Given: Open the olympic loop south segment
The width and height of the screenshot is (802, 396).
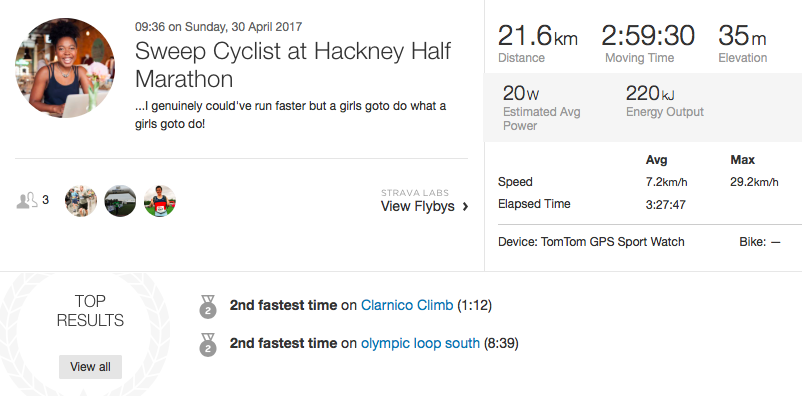Looking at the screenshot, I should coord(420,343).
